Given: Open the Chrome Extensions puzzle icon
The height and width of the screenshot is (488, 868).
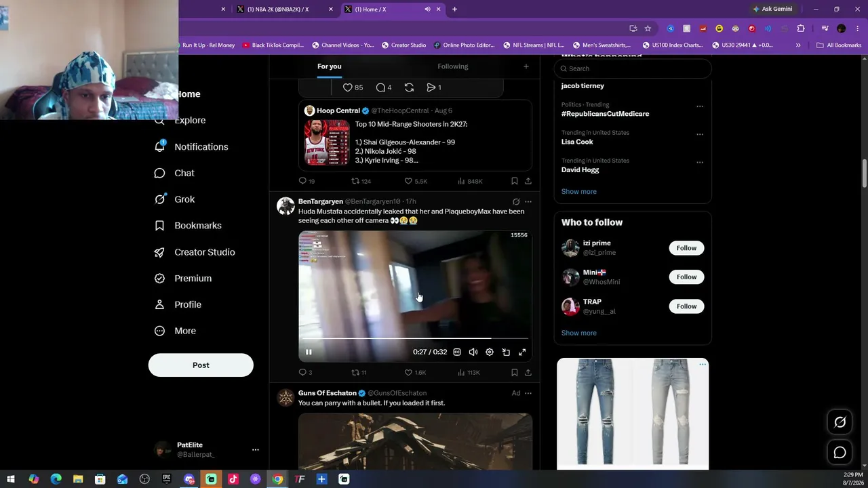Looking at the screenshot, I should [801, 28].
